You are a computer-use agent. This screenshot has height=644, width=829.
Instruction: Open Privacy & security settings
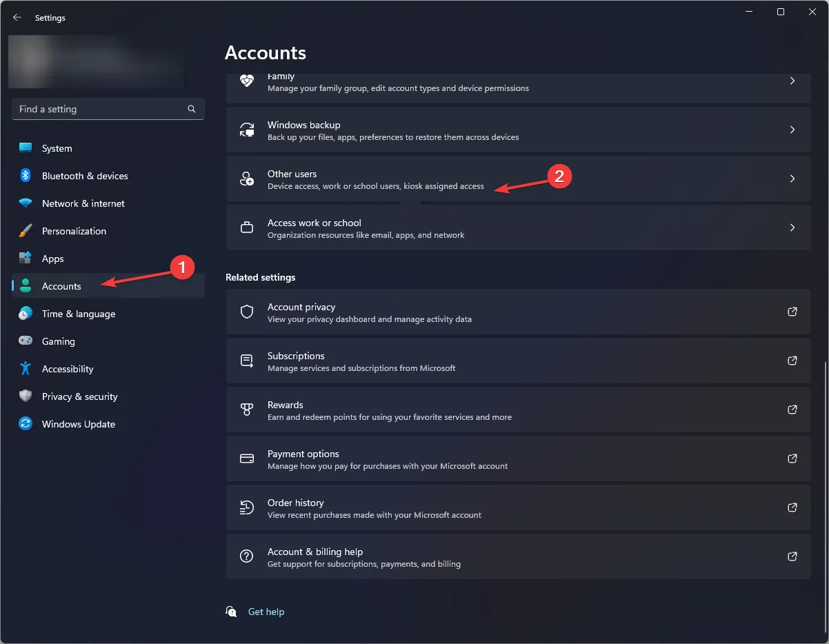[108, 396]
